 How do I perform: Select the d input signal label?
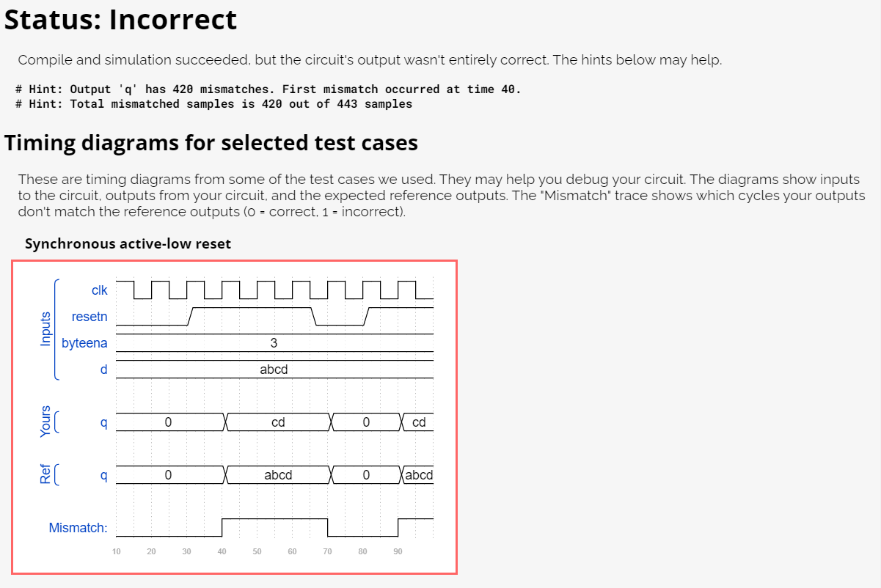(103, 370)
